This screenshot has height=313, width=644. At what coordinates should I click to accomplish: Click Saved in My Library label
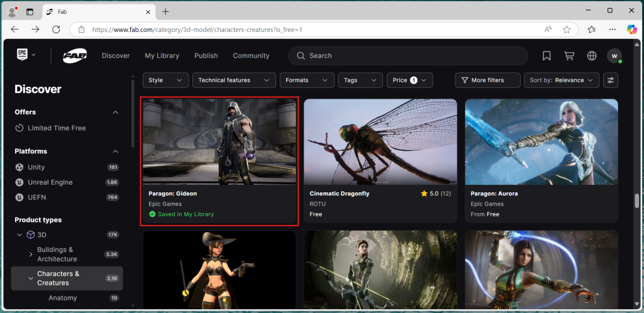point(186,214)
